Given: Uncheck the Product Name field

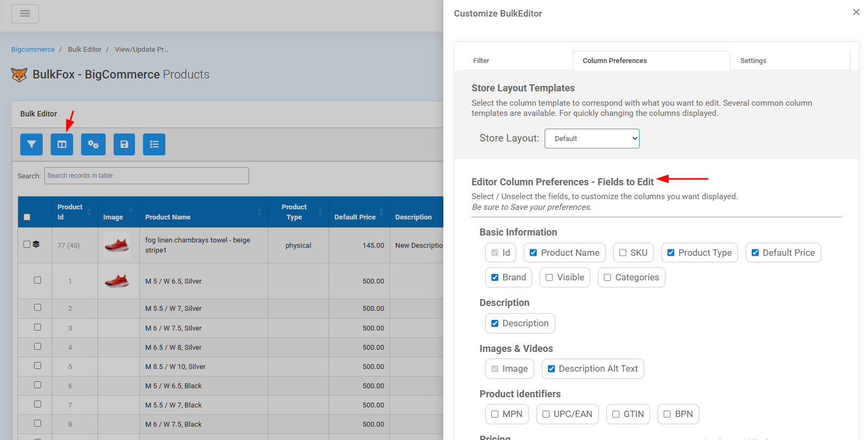Looking at the screenshot, I should (x=533, y=253).
